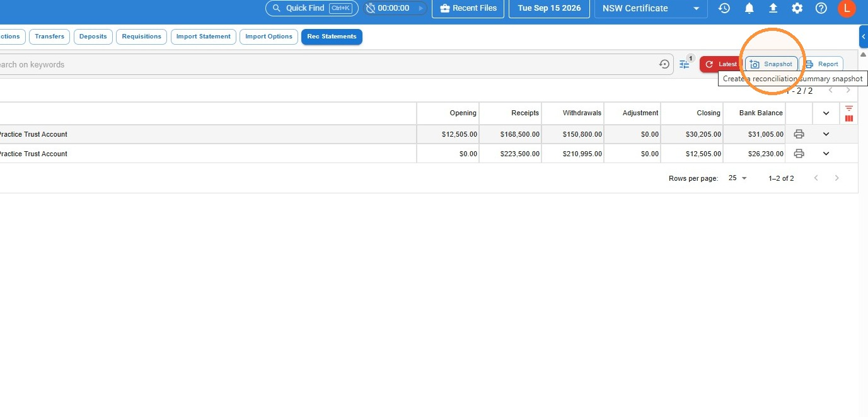Open the Requisitions tab
This screenshot has height=417, width=868.
click(142, 37)
